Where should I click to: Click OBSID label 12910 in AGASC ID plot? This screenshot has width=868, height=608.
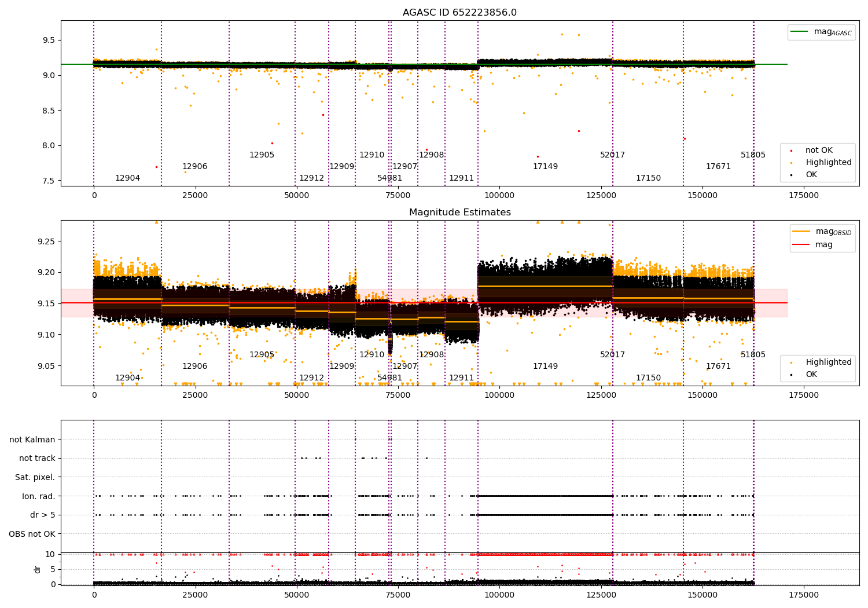point(372,155)
